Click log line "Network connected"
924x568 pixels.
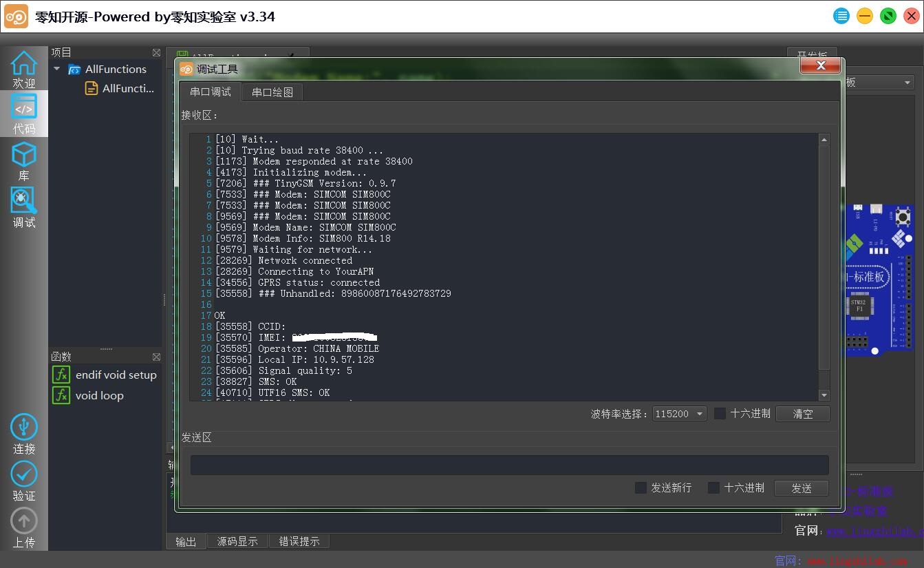click(x=283, y=260)
